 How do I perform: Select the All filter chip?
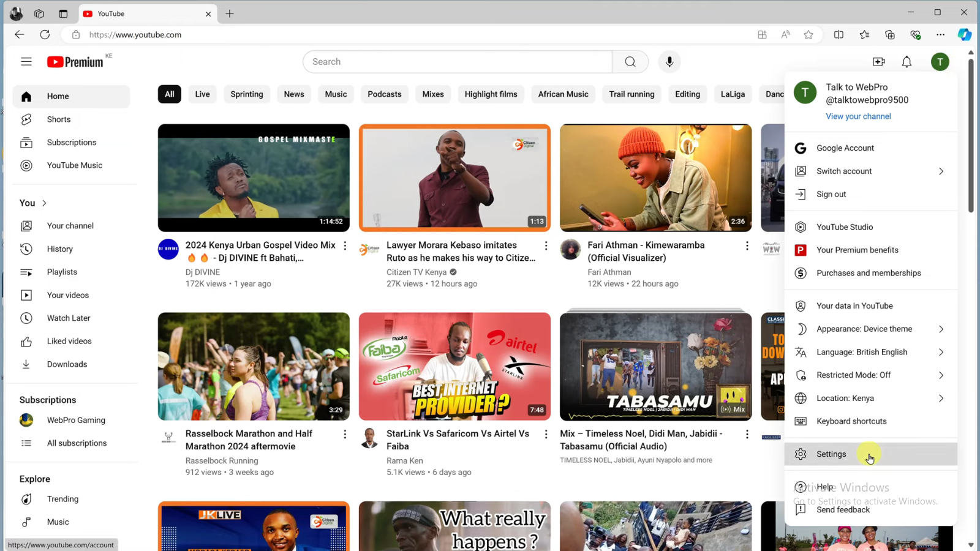coord(170,94)
